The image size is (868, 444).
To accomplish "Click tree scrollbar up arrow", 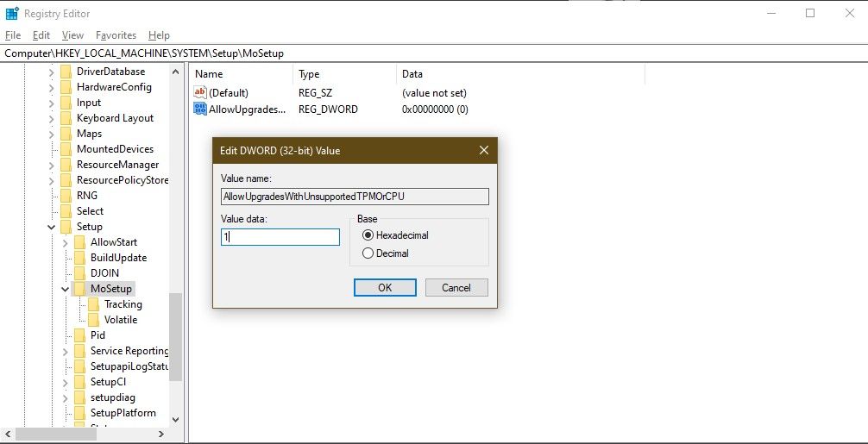I will click(x=175, y=72).
